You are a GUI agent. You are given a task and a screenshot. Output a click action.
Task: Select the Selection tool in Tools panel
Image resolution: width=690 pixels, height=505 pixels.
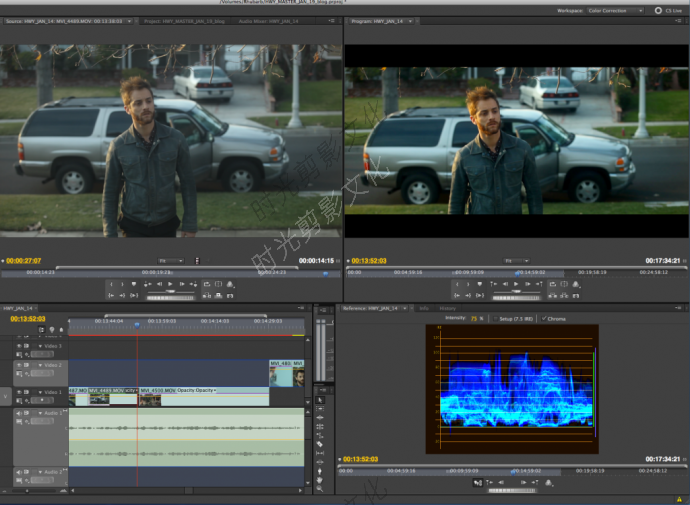(320, 400)
